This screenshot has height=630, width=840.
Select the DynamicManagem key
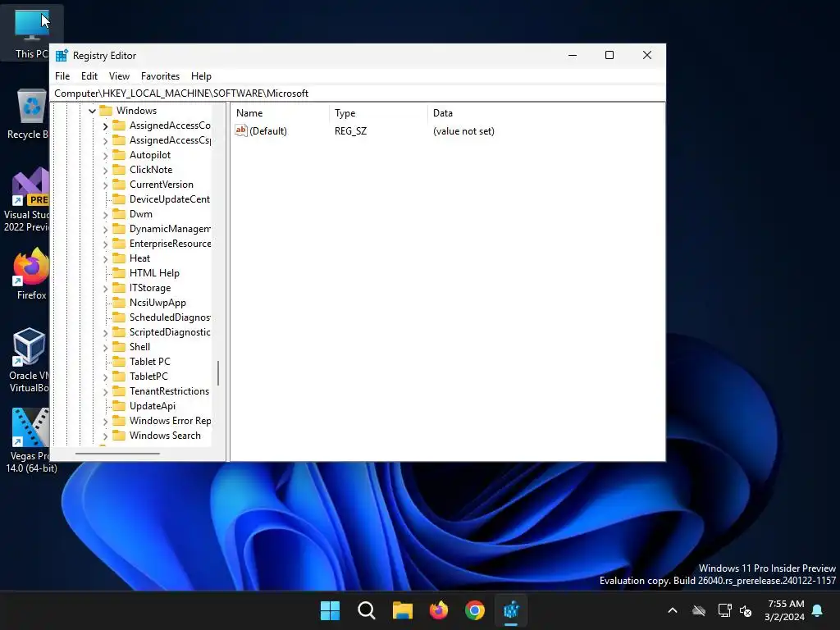pyautogui.click(x=170, y=229)
